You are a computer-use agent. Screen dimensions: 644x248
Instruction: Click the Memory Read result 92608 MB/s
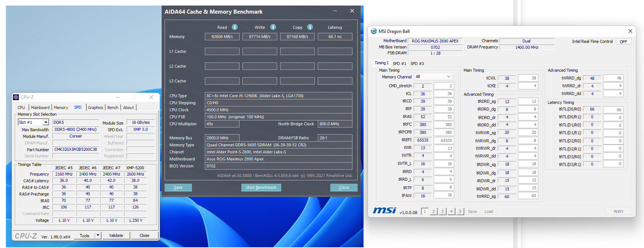point(222,37)
